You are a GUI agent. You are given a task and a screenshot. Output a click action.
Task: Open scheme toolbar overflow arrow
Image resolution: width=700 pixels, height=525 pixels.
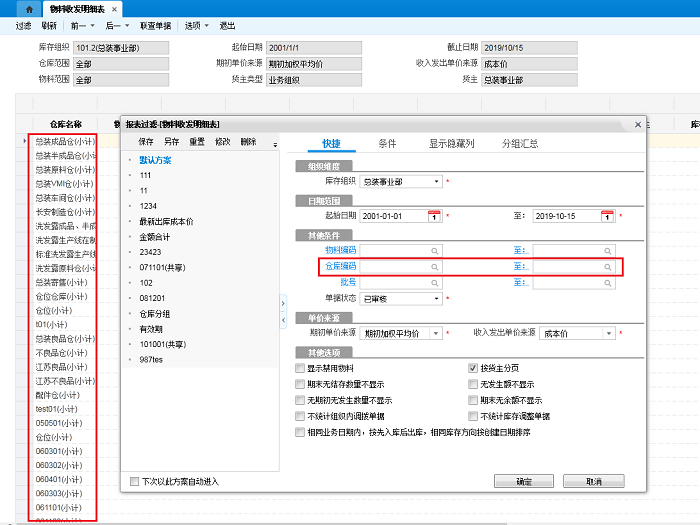point(275,145)
